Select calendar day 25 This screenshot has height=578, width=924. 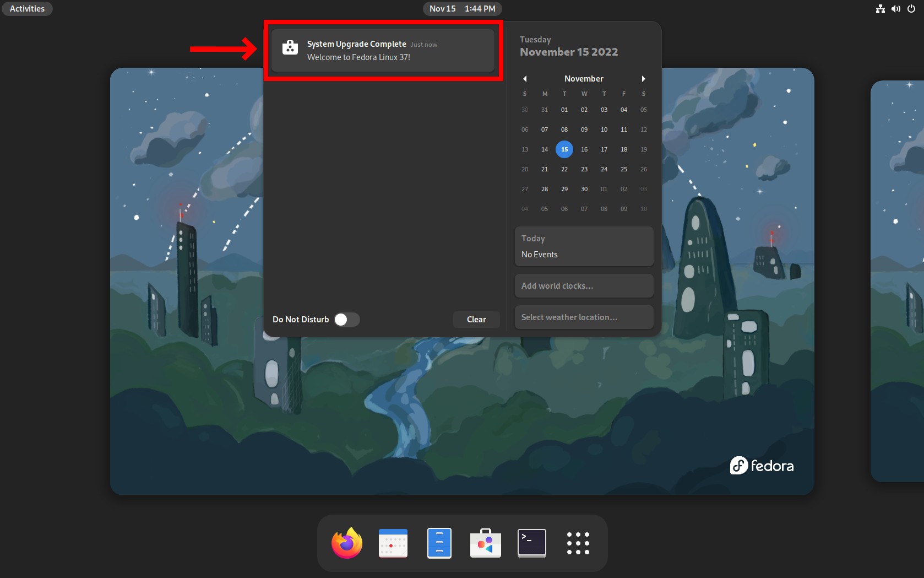pyautogui.click(x=624, y=169)
